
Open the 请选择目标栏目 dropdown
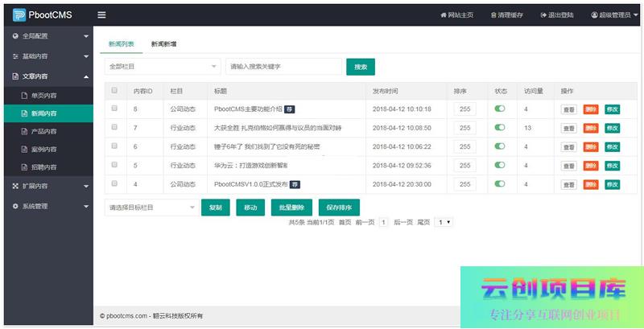tap(152, 208)
